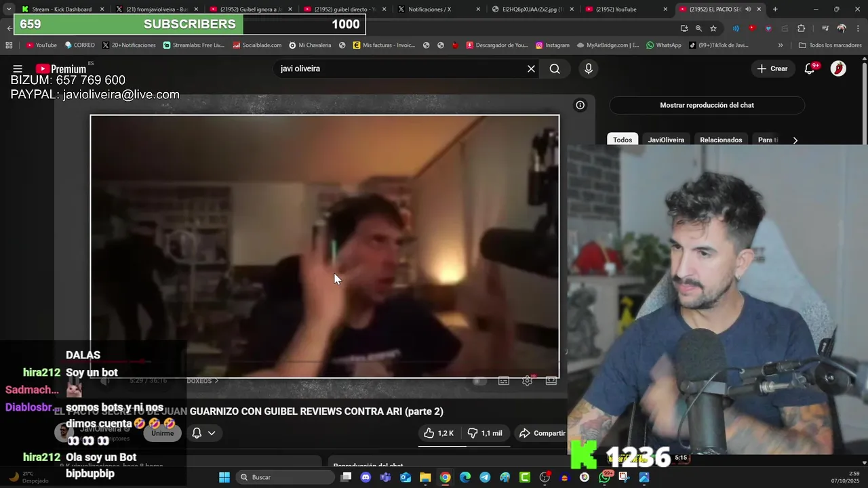Click the Crear button
868x488 pixels.
(772, 68)
